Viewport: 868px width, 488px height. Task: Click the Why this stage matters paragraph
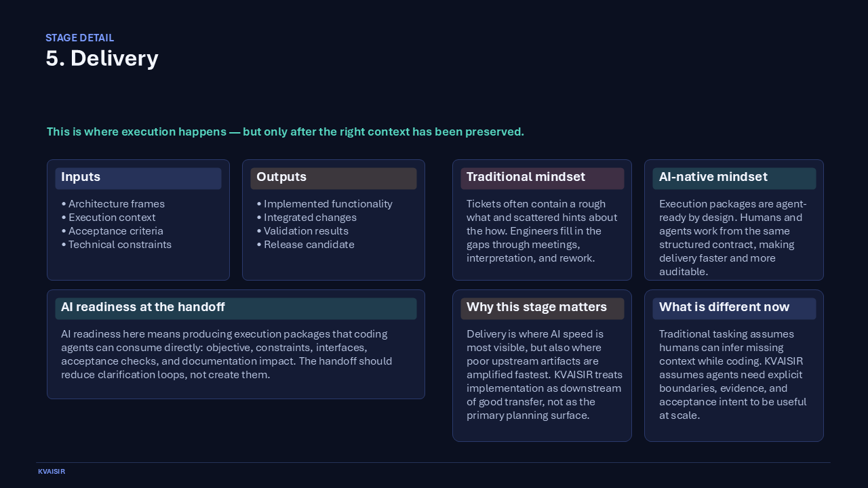click(542, 375)
